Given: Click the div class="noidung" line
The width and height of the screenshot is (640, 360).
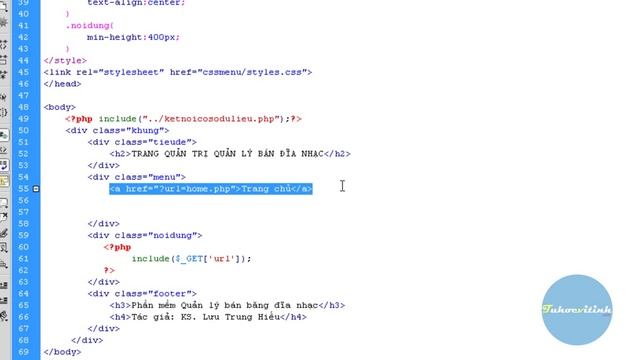Looking at the screenshot, I should [x=144, y=236].
